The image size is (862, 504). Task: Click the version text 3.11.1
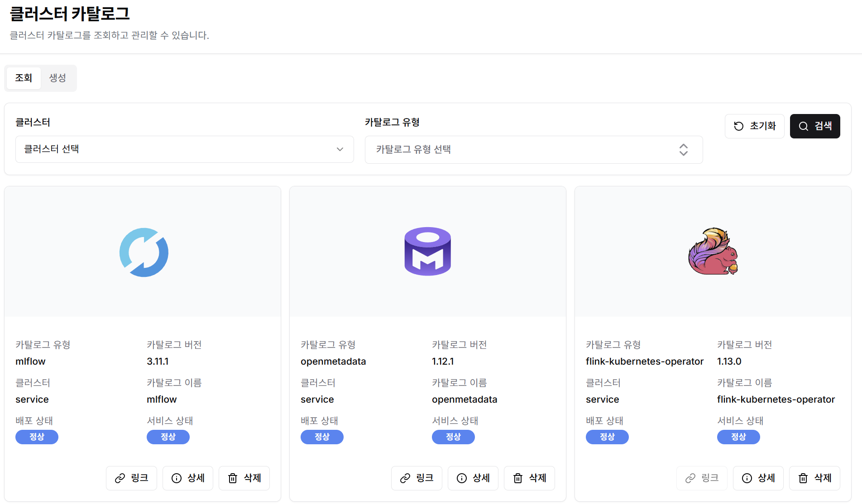pos(158,361)
